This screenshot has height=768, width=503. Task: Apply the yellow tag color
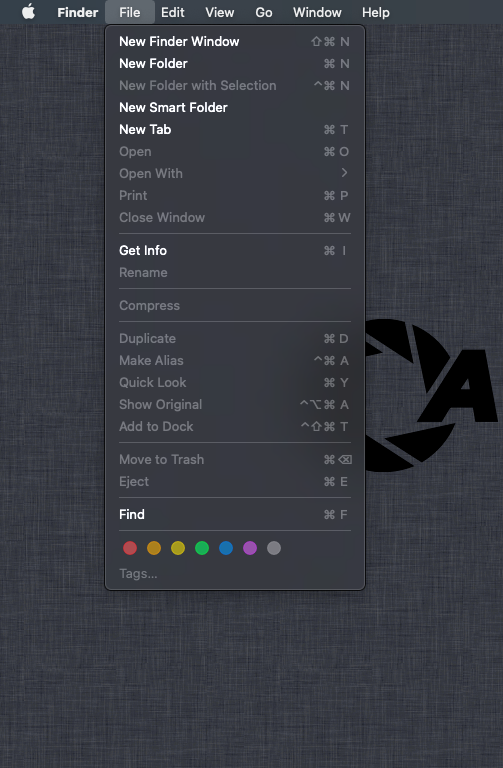click(x=178, y=548)
